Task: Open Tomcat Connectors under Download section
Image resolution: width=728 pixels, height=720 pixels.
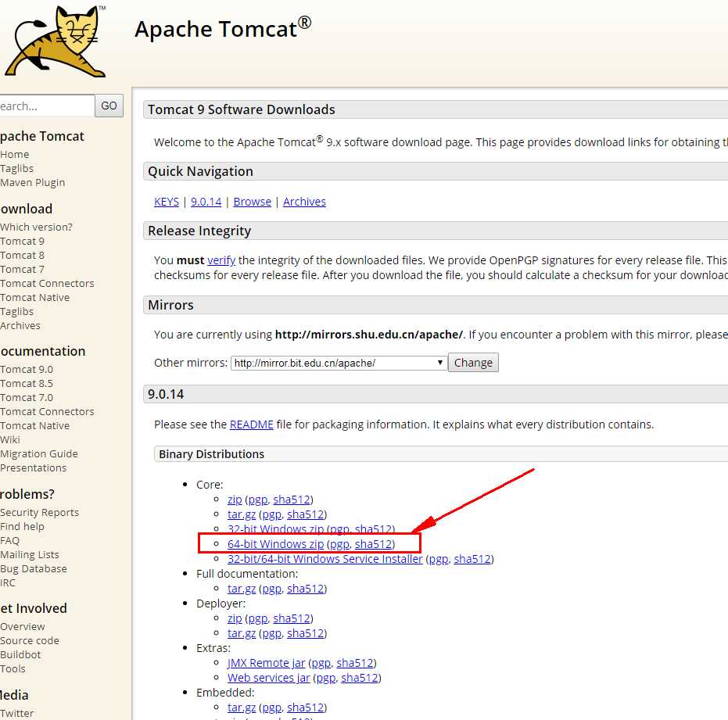Action: 47,284
